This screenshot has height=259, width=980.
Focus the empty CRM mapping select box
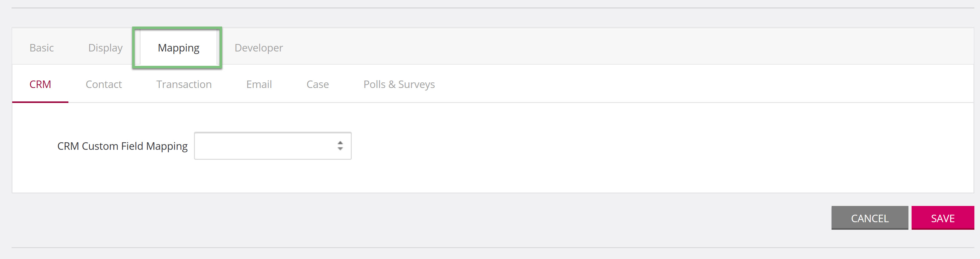(x=272, y=146)
